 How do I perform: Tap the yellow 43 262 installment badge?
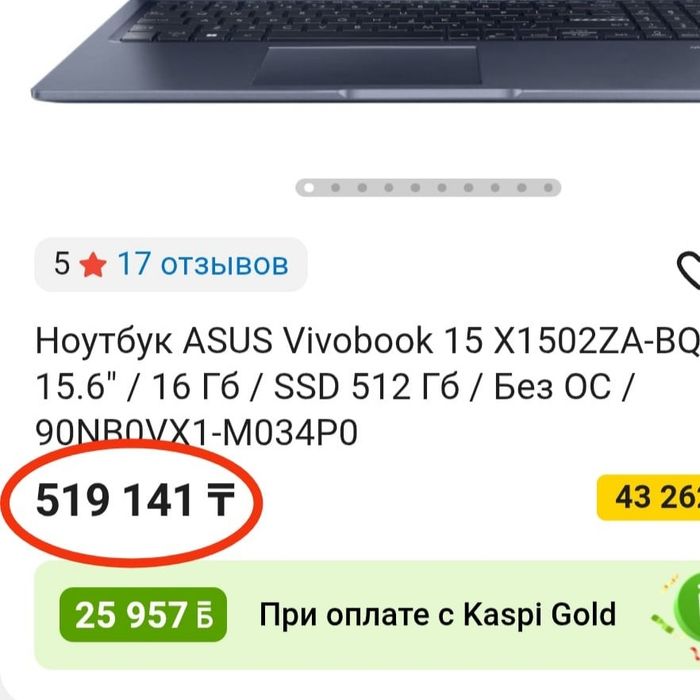coord(649,497)
